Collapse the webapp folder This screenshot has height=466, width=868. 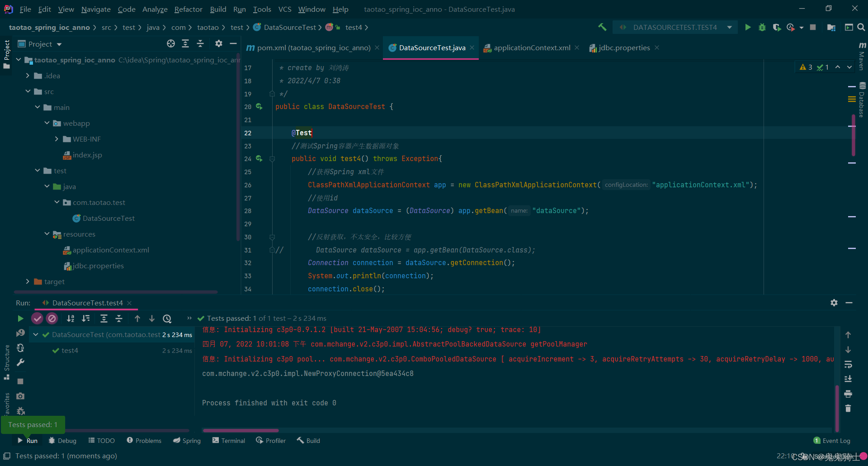(47, 123)
